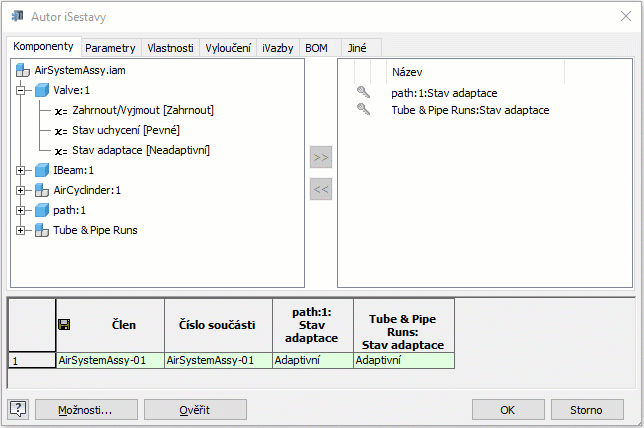Viewport: 644px width, 428px height.
Task: Click Adaptivní cell under Tube & Pipe Runs column
Action: pos(404,360)
